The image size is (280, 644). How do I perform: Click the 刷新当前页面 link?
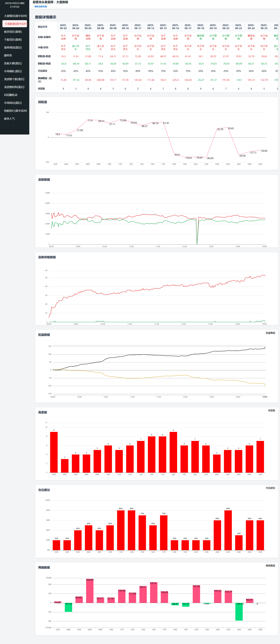coord(41,7)
